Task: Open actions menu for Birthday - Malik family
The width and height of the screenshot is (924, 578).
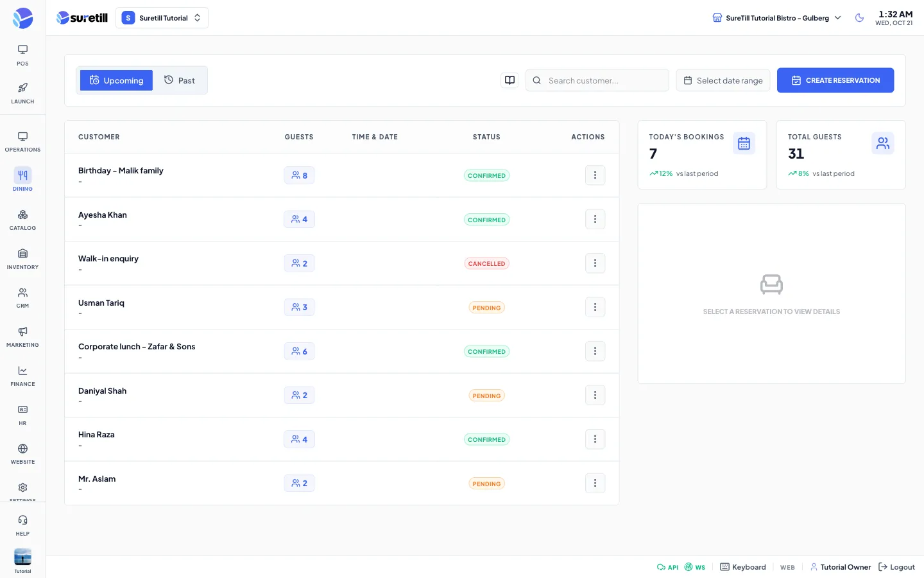Action: [595, 175]
